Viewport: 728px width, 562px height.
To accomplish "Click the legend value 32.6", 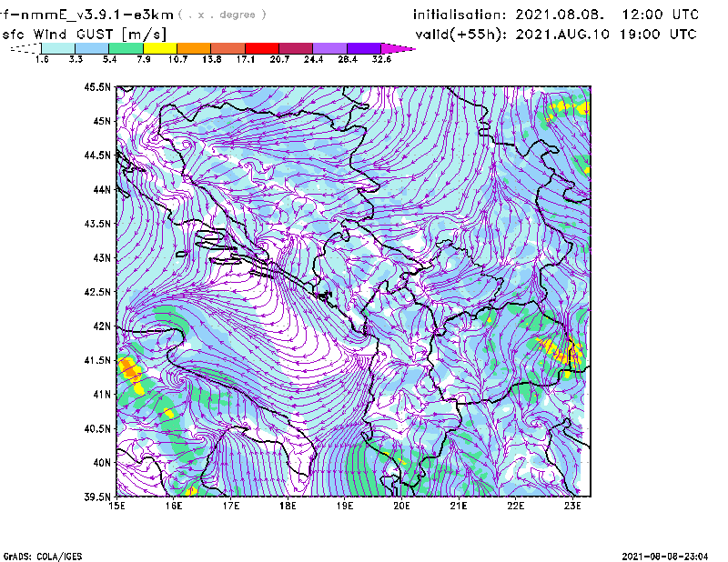I will (381, 59).
